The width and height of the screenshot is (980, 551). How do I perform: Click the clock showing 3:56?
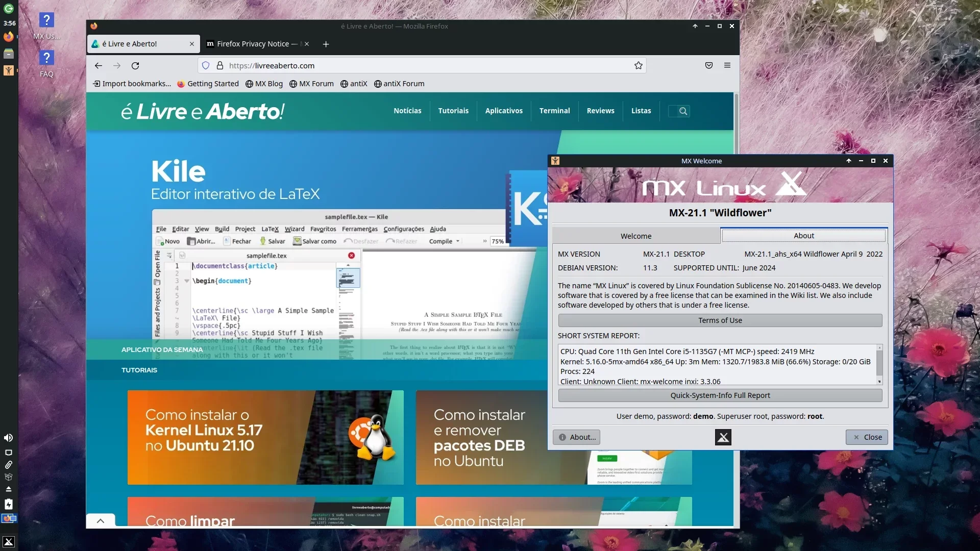coord(9,23)
